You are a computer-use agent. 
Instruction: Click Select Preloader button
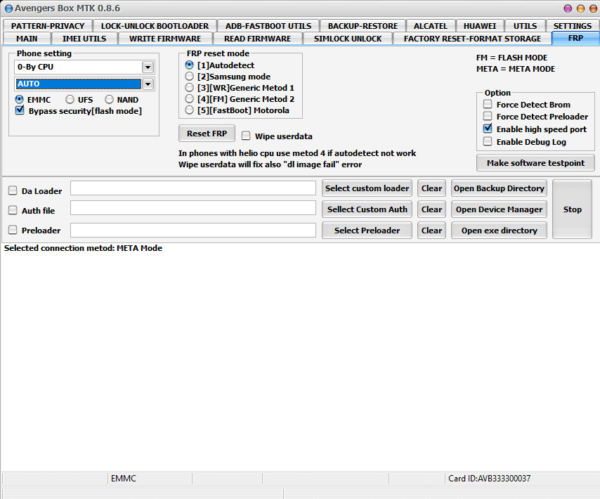click(367, 230)
